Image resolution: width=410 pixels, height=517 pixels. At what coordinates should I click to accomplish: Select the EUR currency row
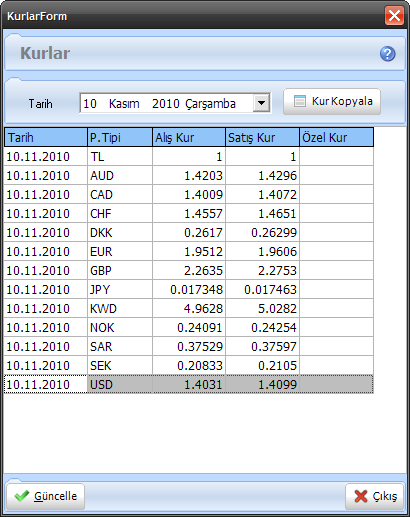pyautogui.click(x=189, y=251)
